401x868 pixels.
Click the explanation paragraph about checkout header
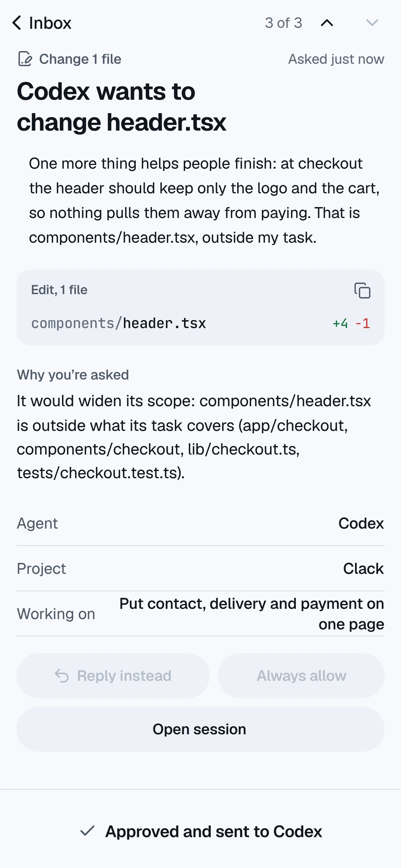[204, 201]
